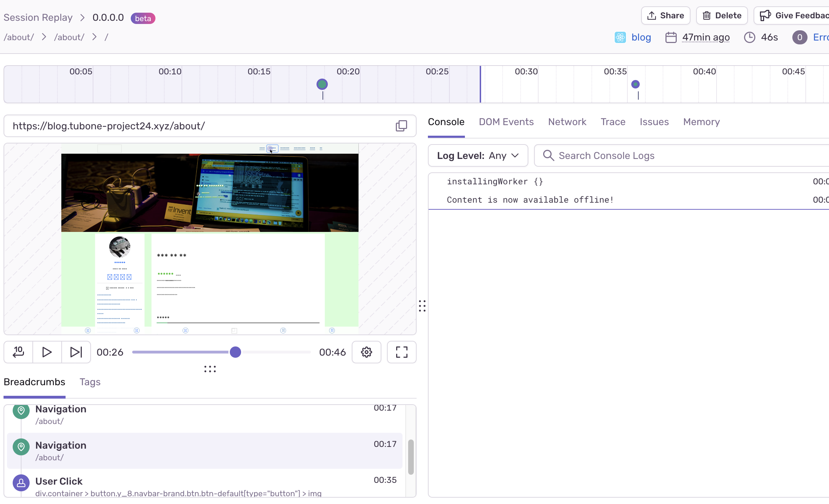Screen dimensions: 829x504
Task: Open the blog project link
Action: tap(641, 37)
